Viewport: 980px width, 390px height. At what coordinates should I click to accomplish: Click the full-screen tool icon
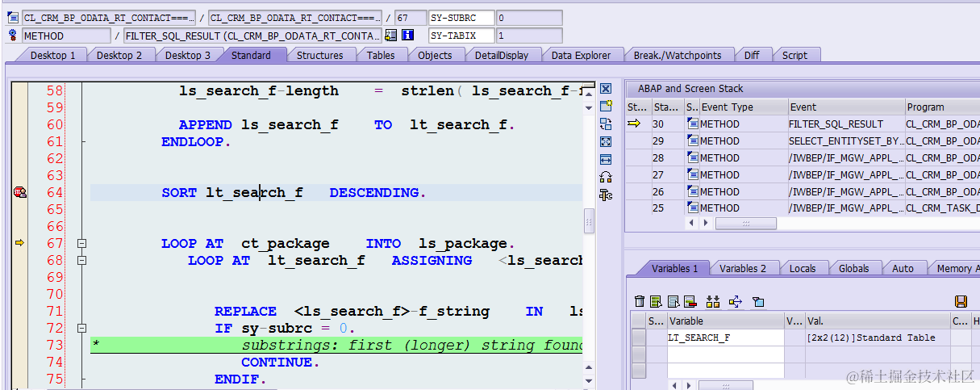click(x=606, y=141)
